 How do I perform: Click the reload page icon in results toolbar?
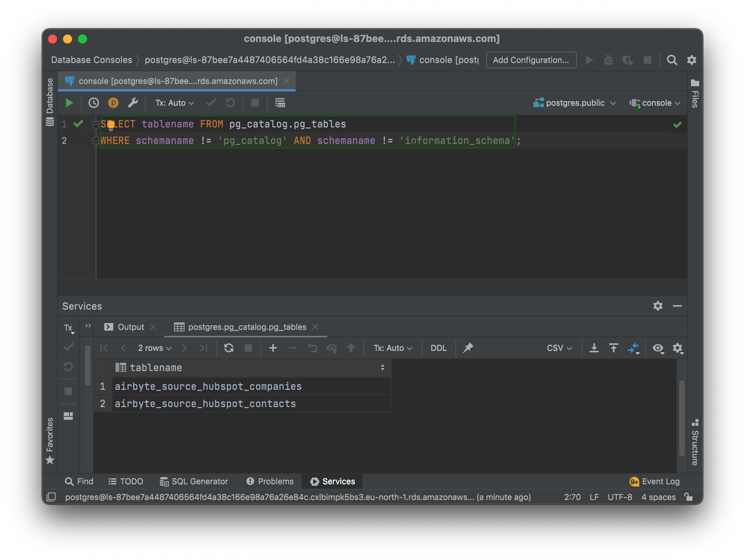[228, 348]
